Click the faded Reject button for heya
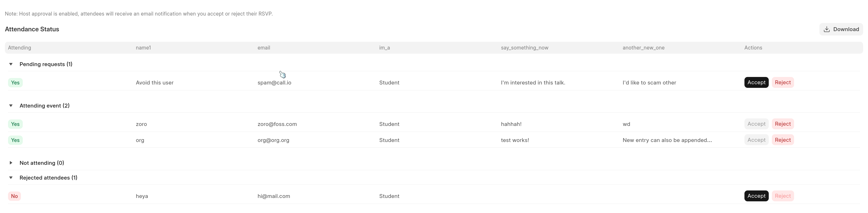Image resolution: width=868 pixels, height=213 pixels. coord(782,196)
